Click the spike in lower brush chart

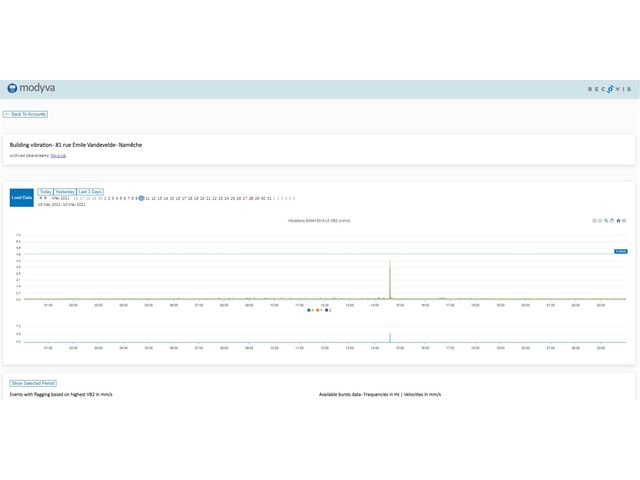389,338
